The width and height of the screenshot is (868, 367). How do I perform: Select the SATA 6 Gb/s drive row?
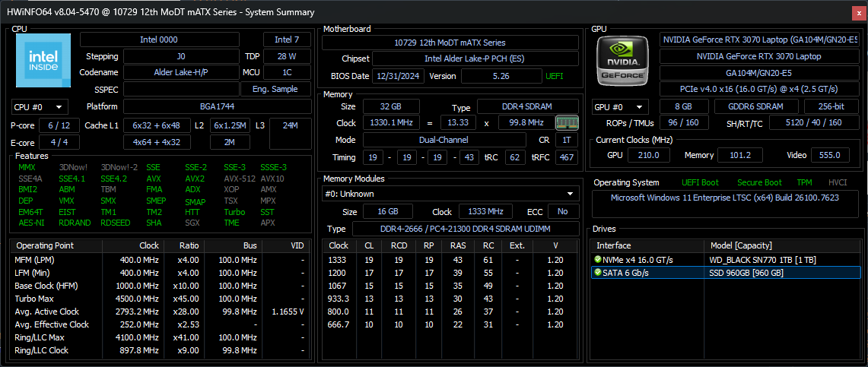pyautogui.click(x=724, y=273)
